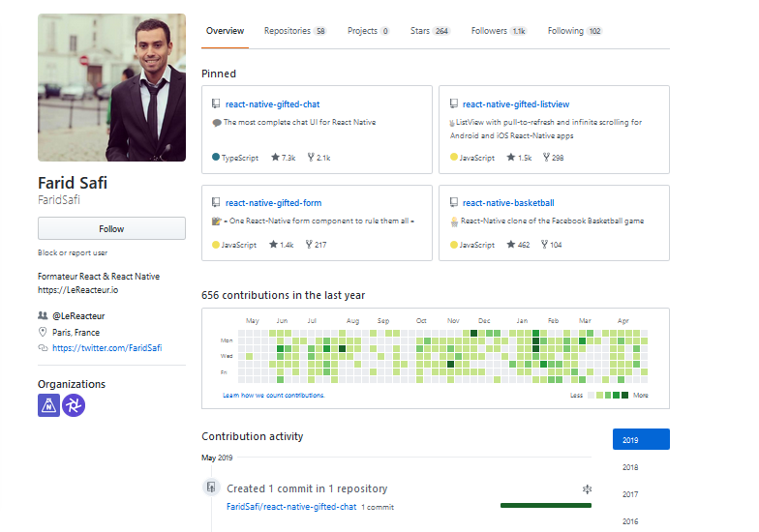The height and width of the screenshot is (532, 759).
Task: Open the Stars tab
Action: tap(429, 31)
